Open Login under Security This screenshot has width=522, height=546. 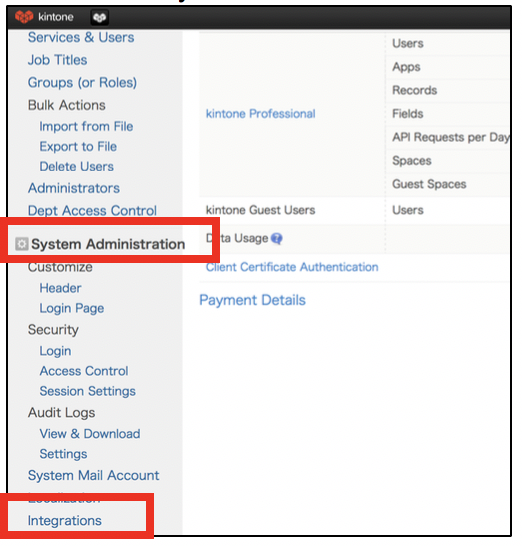coord(55,351)
